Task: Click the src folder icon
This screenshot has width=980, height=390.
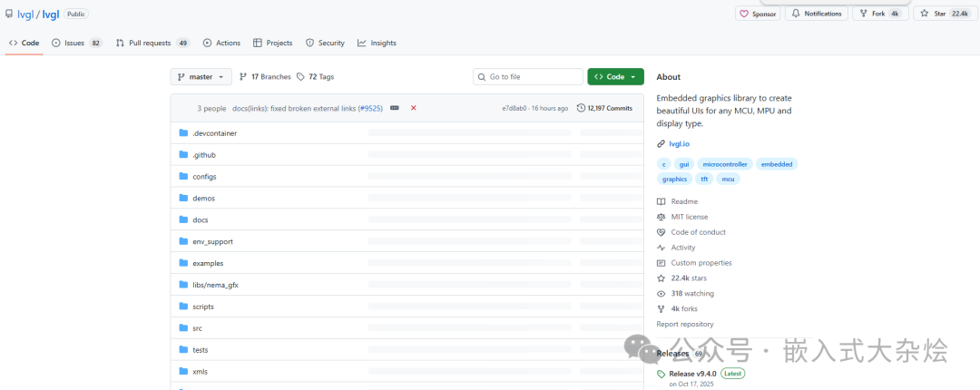Action: click(183, 327)
